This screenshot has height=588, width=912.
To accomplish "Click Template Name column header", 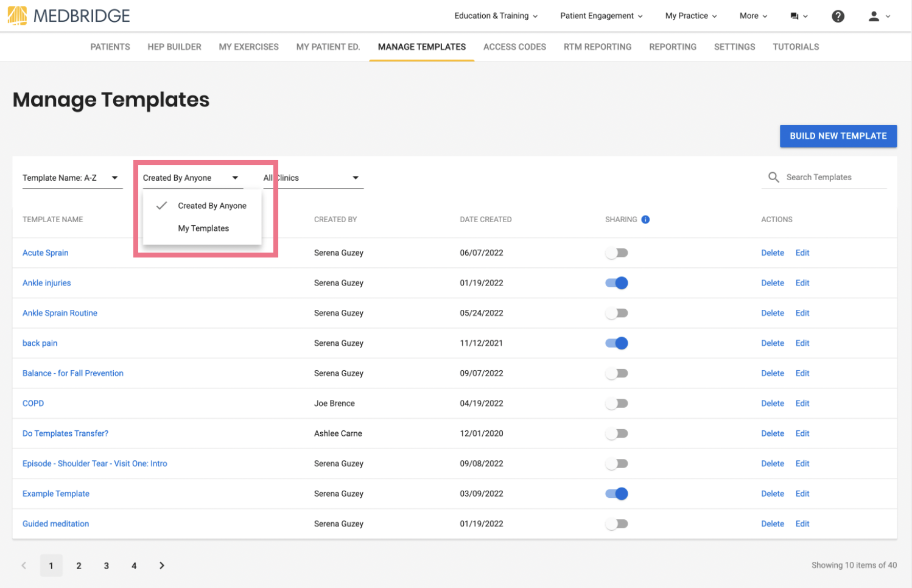I will coord(53,220).
